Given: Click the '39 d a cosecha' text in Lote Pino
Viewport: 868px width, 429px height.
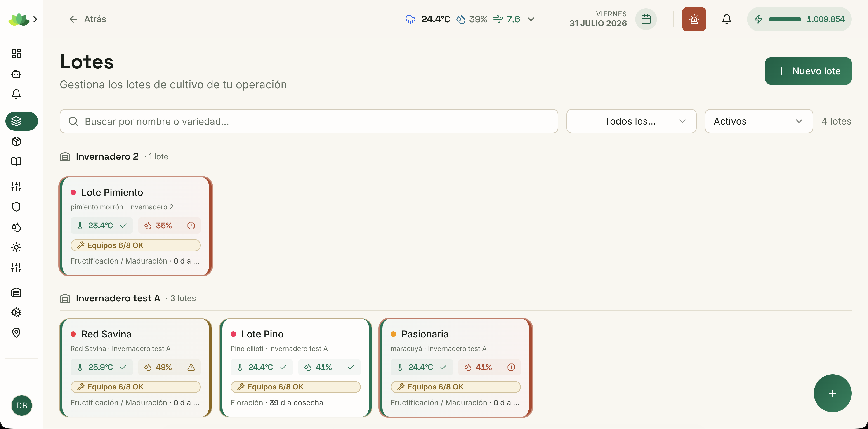Looking at the screenshot, I should tap(296, 403).
